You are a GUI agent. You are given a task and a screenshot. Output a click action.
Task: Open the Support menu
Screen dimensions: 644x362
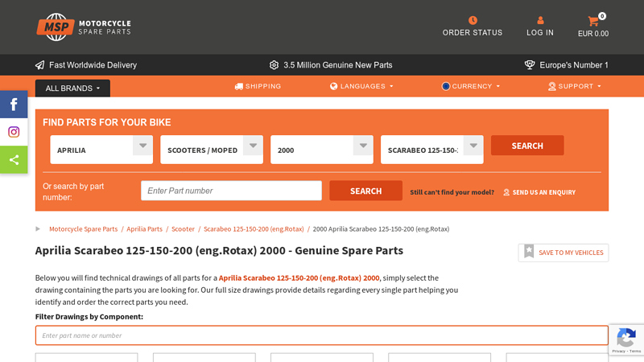tap(575, 86)
